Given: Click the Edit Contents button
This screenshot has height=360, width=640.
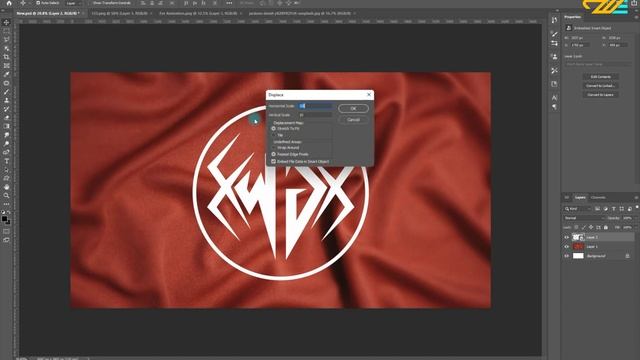Looking at the screenshot, I should 600,77.
